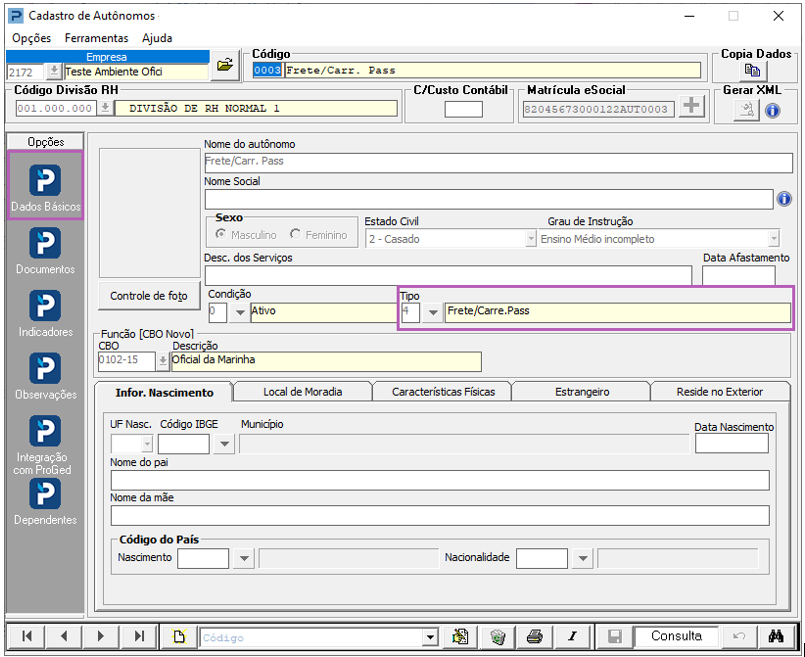Open the Dependentes section
Screen dimensions: 805x657
pyautogui.click(x=45, y=502)
